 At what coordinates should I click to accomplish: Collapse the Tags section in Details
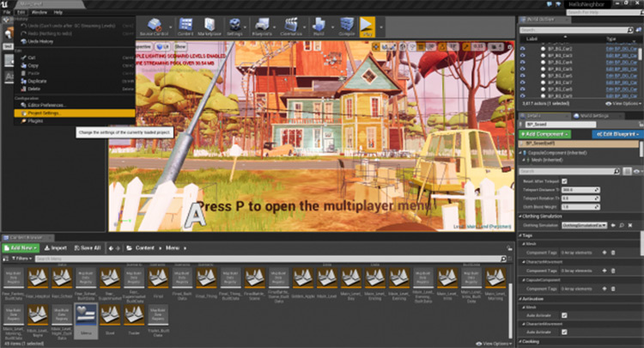520,235
